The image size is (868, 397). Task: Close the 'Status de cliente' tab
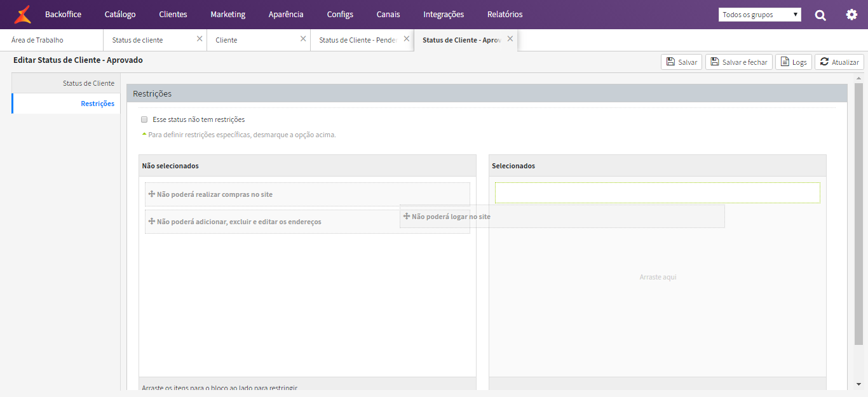pos(200,39)
